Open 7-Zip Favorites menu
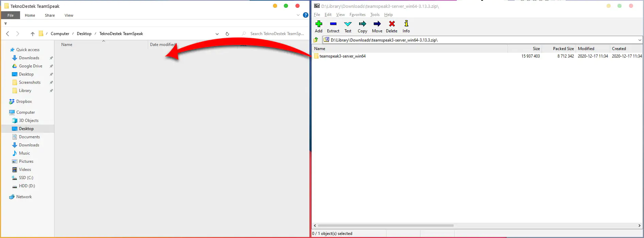Viewport: 644px width, 238px height. tap(357, 15)
